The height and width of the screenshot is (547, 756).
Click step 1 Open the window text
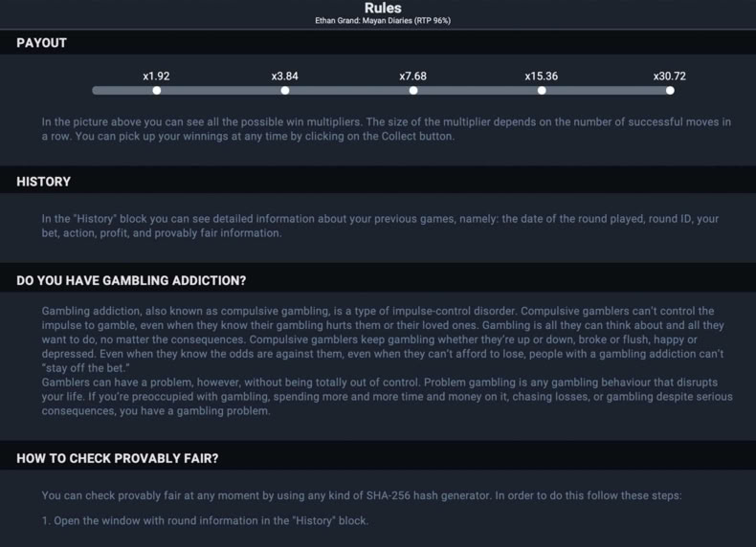205,520
